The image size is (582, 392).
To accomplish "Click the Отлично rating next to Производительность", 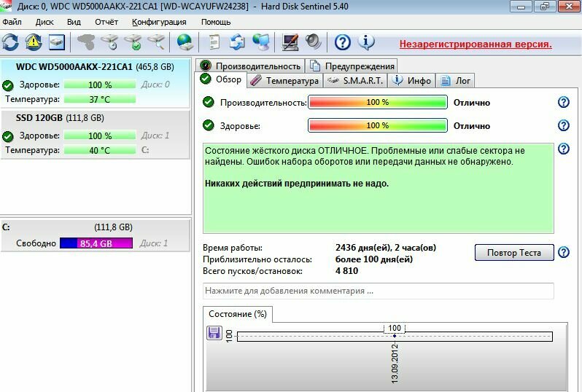I will tap(472, 103).
